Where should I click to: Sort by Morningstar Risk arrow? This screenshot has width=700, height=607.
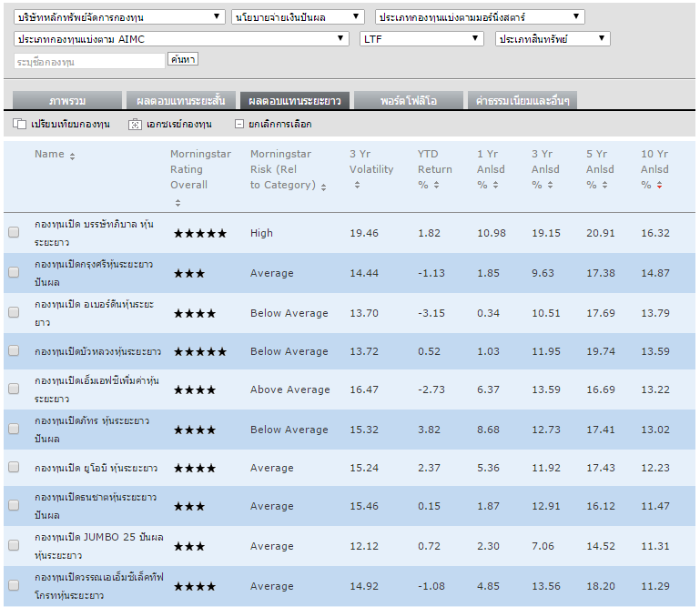click(x=323, y=187)
